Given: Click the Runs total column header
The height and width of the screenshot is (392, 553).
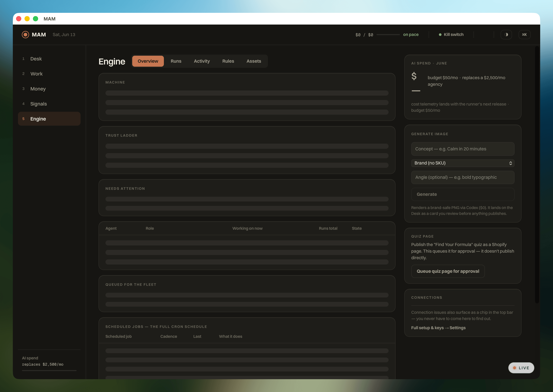Looking at the screenshot, I should coord(328,228).
